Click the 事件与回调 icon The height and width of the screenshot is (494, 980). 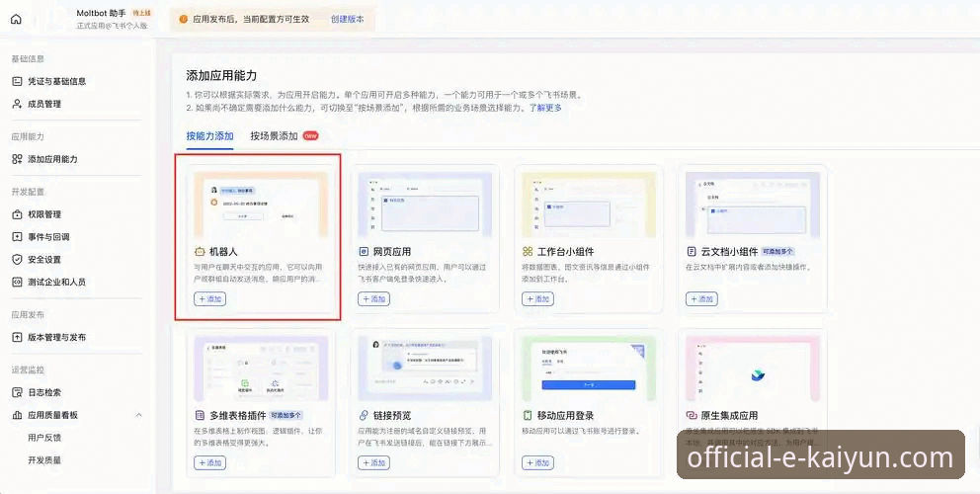17,236
